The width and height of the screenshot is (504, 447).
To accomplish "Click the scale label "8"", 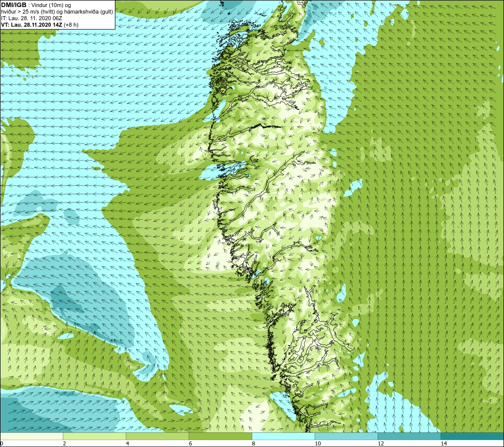I will pyautogui.click(x=254, y=443).
